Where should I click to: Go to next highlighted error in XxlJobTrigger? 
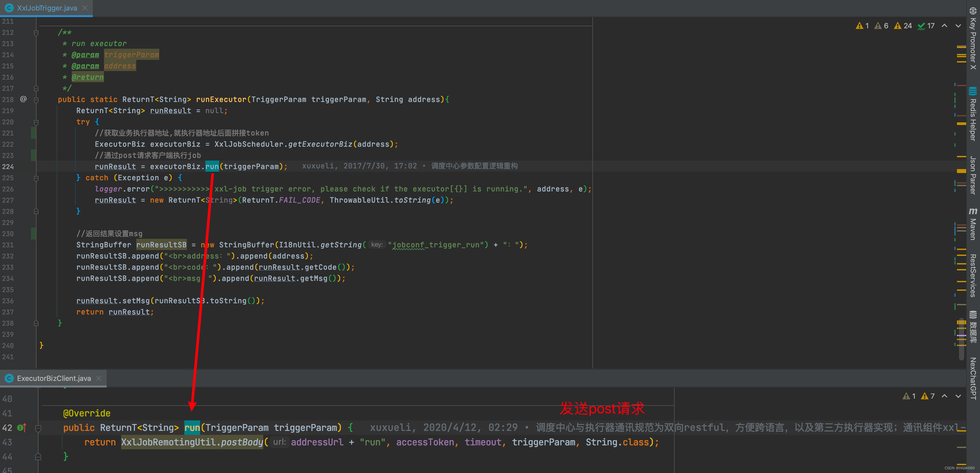(958, 26)
